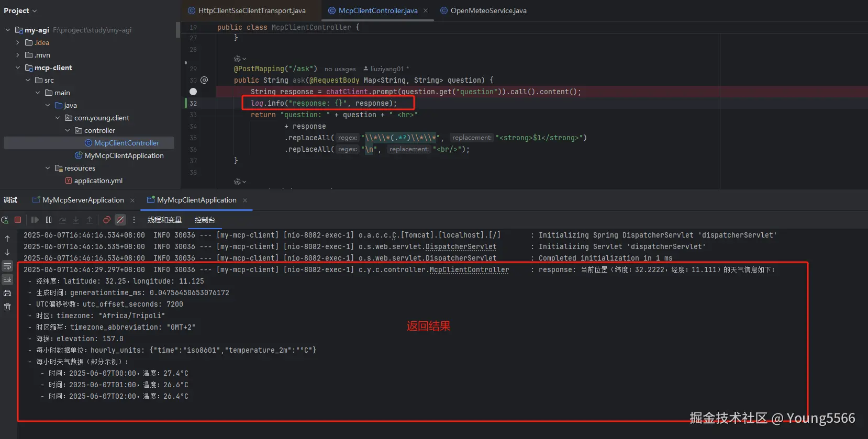
Task: Click line number 35 in the gutter
Action: [x=193, y=138]
